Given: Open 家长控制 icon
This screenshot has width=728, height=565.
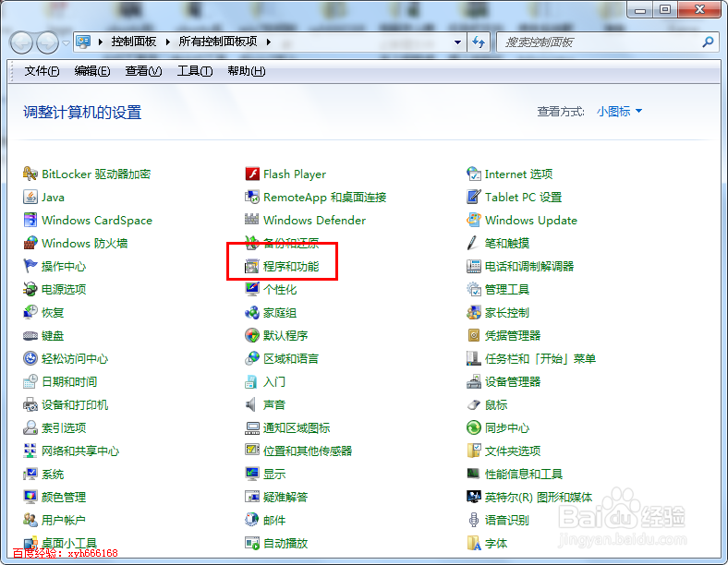Looking at the screenshot, I should click(x=474, y=313).
